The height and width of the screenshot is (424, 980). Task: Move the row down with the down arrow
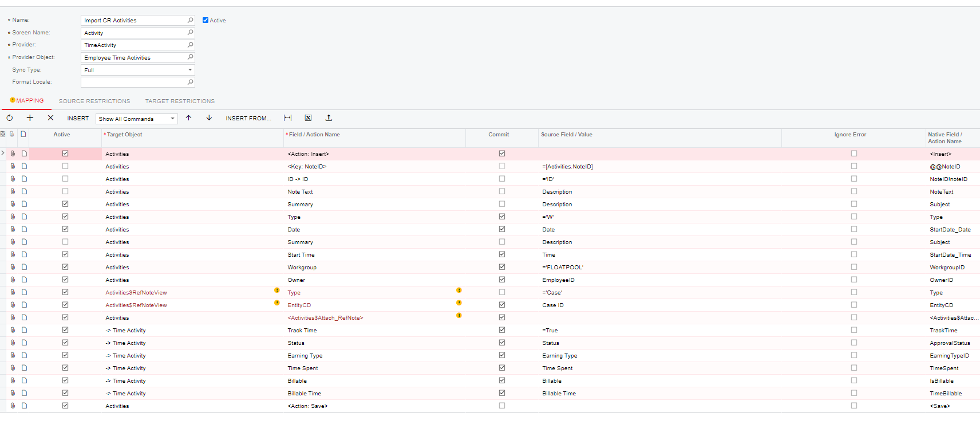[x=209, y=118]
